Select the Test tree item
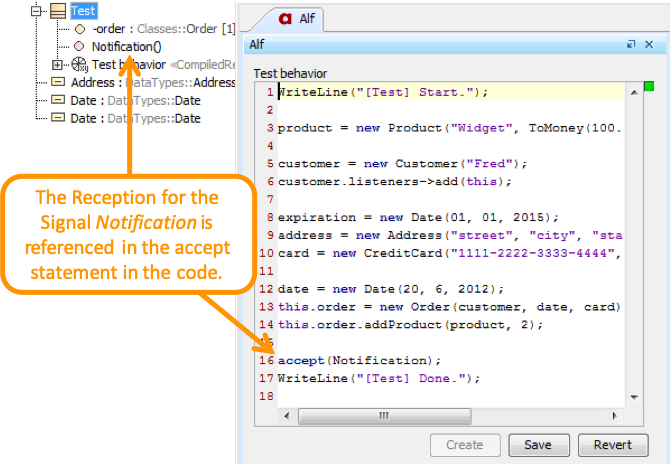 point(83,11)
